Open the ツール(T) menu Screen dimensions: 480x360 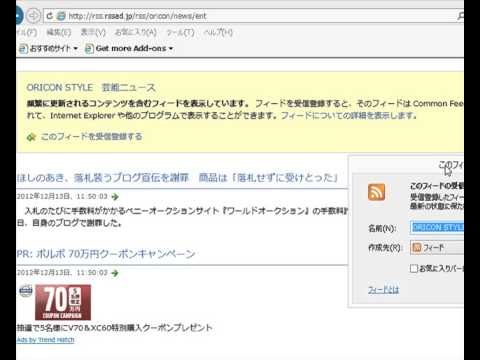(180, 32)
